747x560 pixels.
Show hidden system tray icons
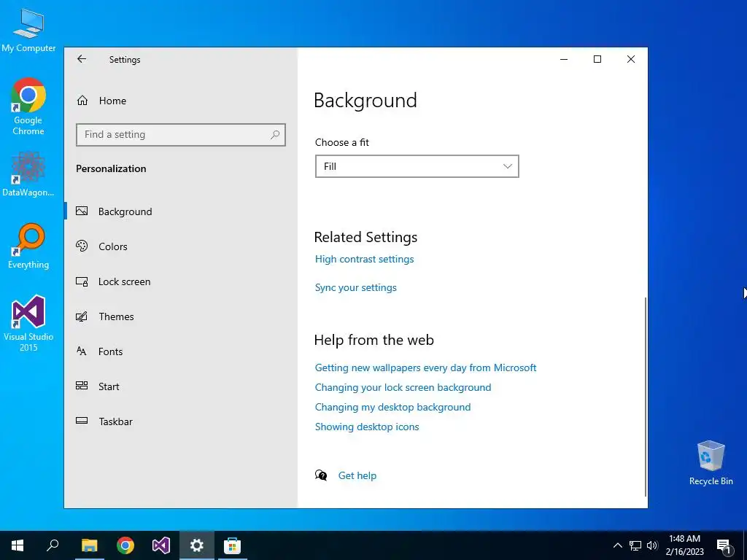pos(617,545)
